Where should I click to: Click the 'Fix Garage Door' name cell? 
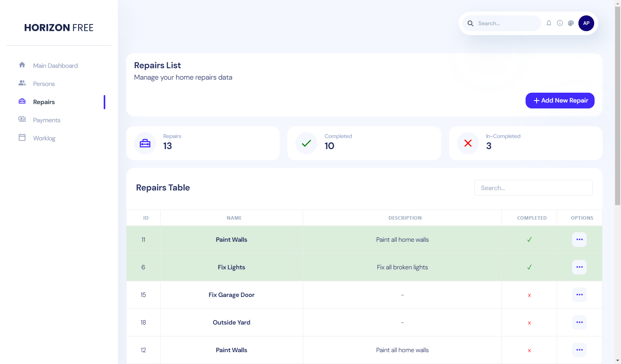231,295
